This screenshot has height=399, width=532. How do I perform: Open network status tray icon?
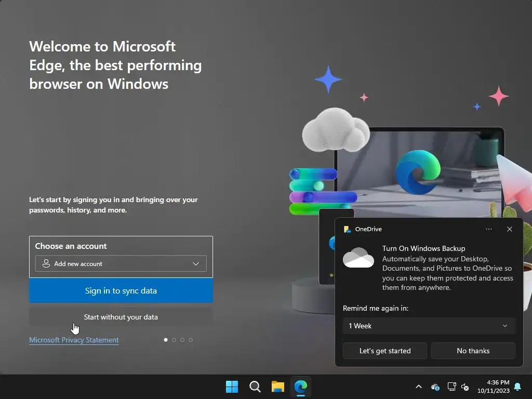click(x=451, y=387)
